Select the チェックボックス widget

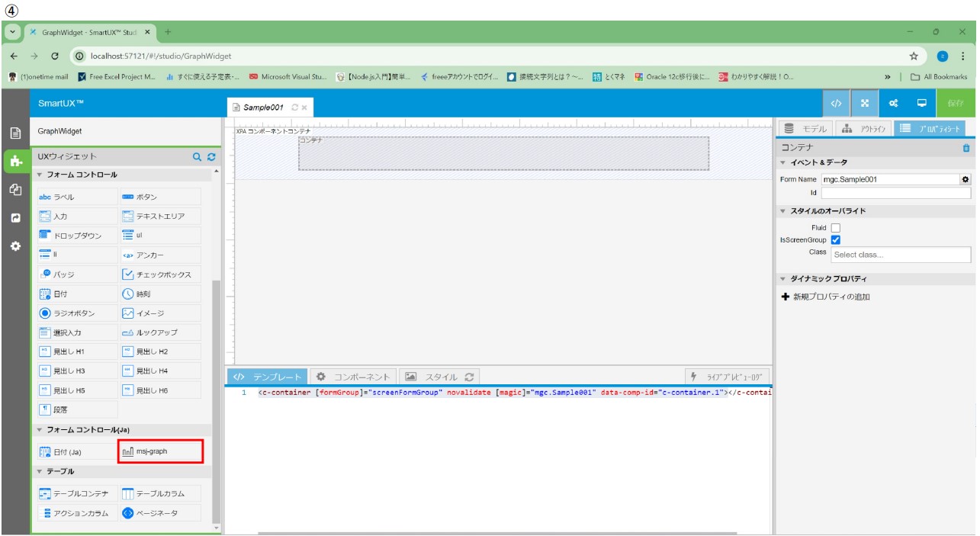point(160,274)
